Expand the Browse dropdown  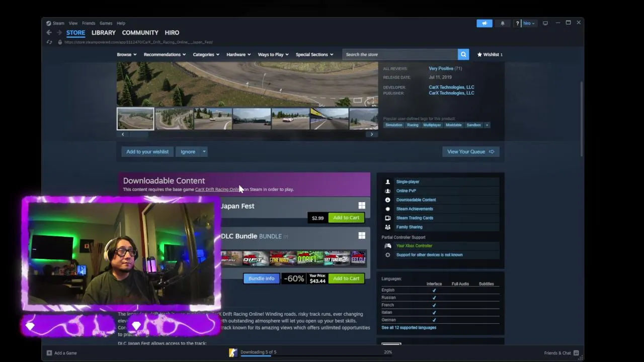click(126, 54)
